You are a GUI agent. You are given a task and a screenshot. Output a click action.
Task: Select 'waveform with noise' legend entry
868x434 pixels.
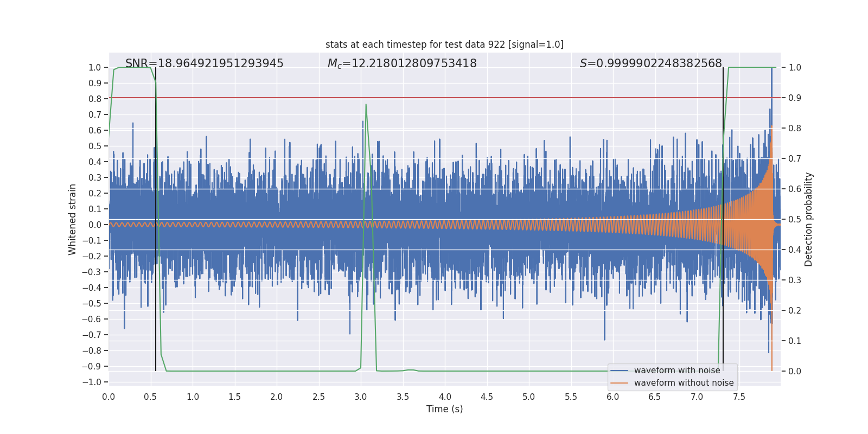677,371
